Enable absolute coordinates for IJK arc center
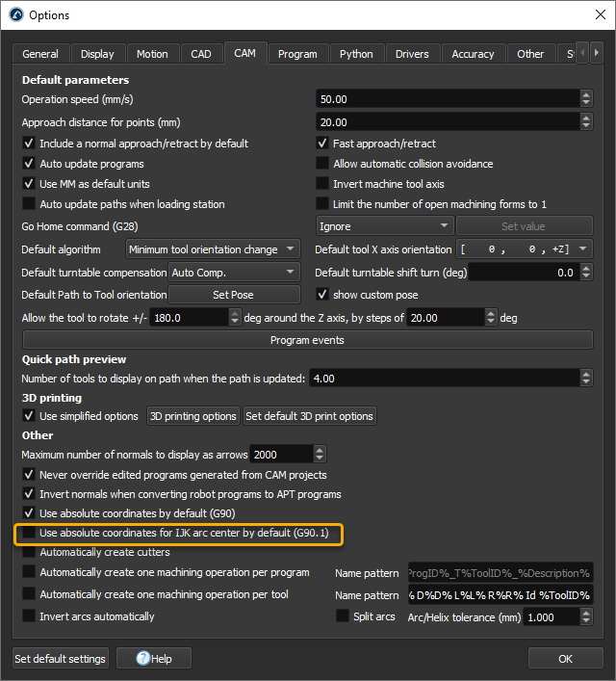The image size is (616, 681). coord(30,533)
